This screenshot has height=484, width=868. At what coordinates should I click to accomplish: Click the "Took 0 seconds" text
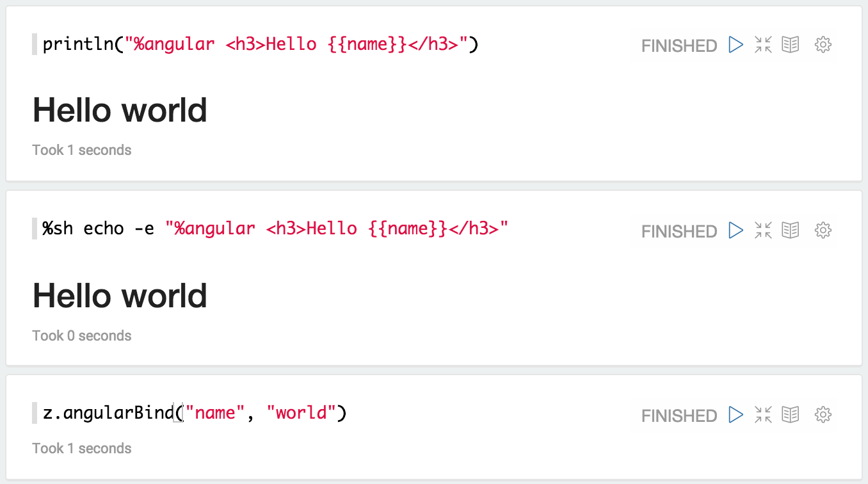tap(82, 335)
